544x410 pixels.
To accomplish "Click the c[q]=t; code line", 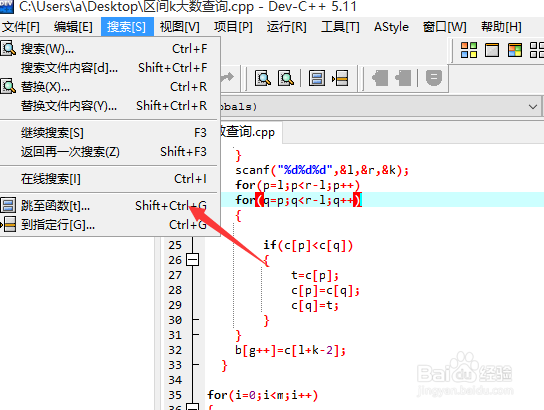I will click(315, 305).
